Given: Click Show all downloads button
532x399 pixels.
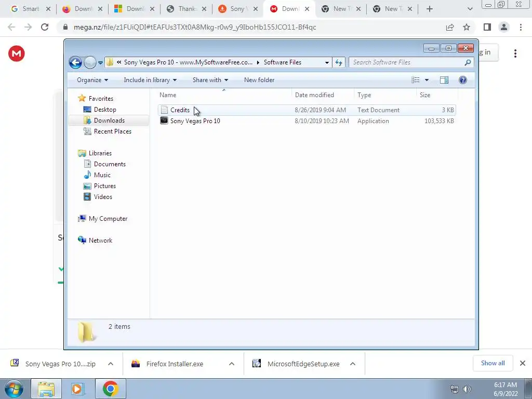Looking at the screenshot, I should (493, 363).
